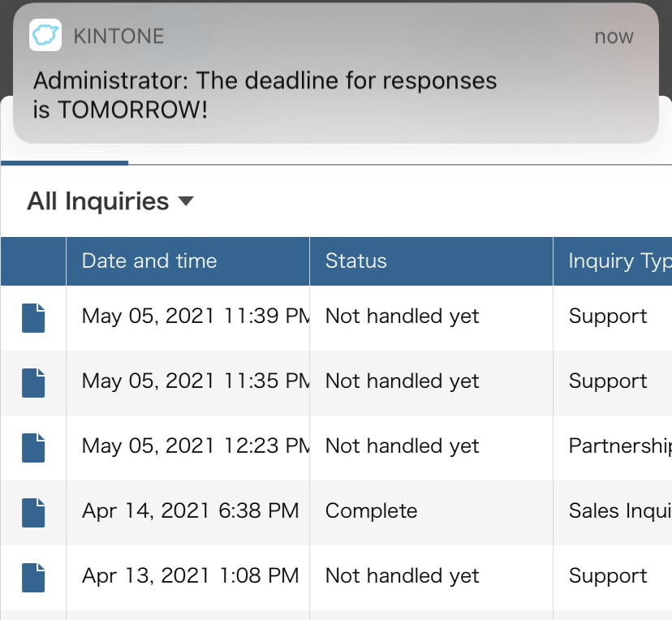Open record icon for May 05 11:39 PM row
The height and width of the screenshot is (620, 672).
33,317
